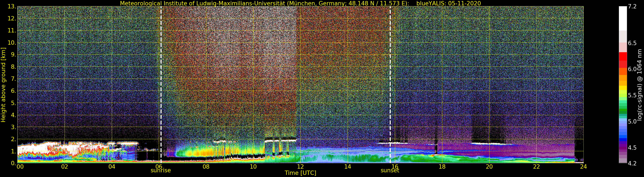
Task: Pick the dark blue band in the colorbar
Action: pyautogui.click(x=623, y=140)
